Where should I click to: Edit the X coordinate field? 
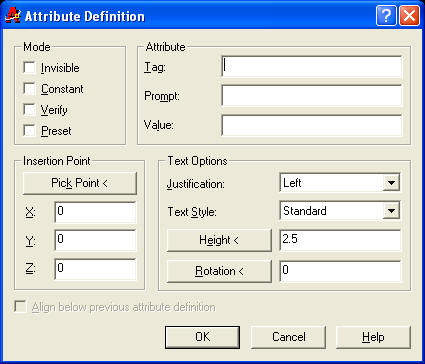[x=95, y=212]
